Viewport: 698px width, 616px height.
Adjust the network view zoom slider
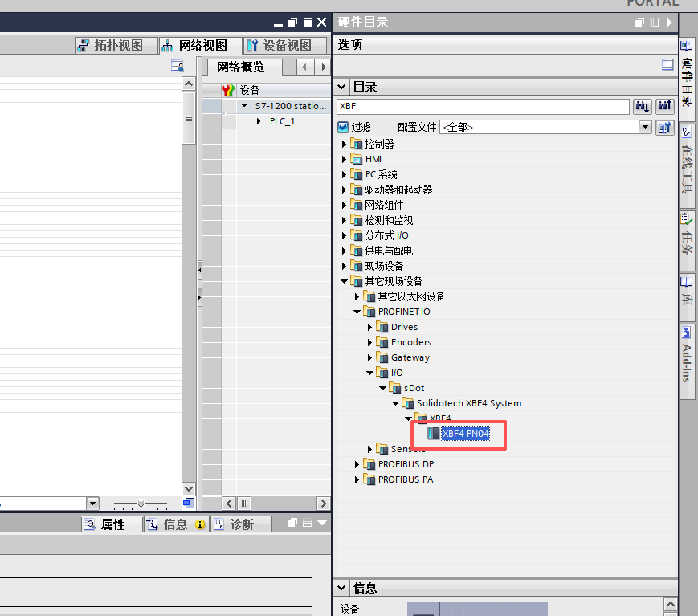141,504
